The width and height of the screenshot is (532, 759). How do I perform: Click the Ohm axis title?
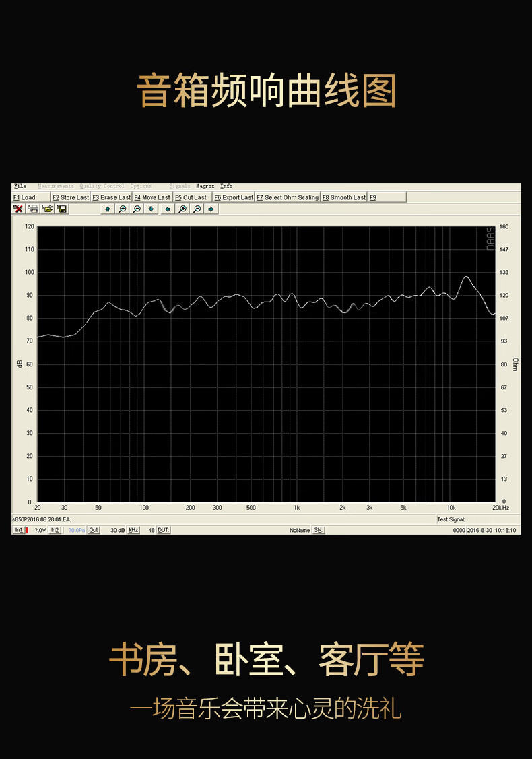tap(515, 364)
